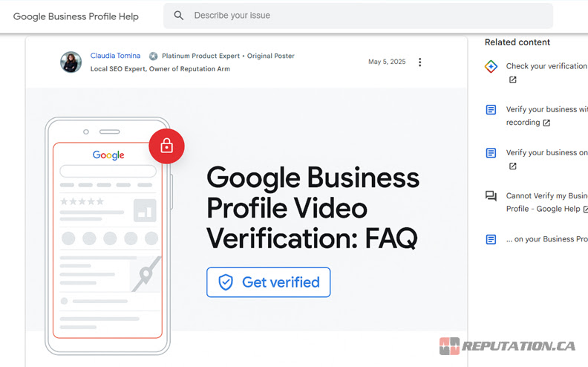Viewport: 588px width, 367px height.
Task: Click the Platinum Product Expert badge icon
Action: (153, 56)
